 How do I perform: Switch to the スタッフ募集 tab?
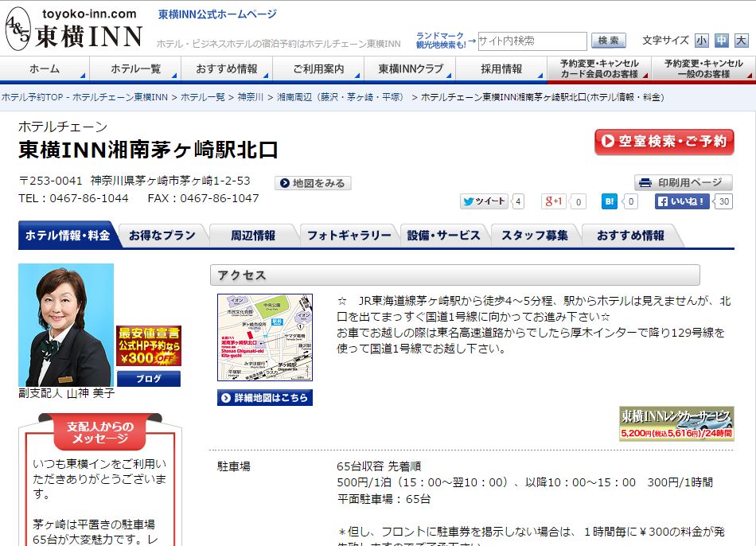[x=535, y=236]
